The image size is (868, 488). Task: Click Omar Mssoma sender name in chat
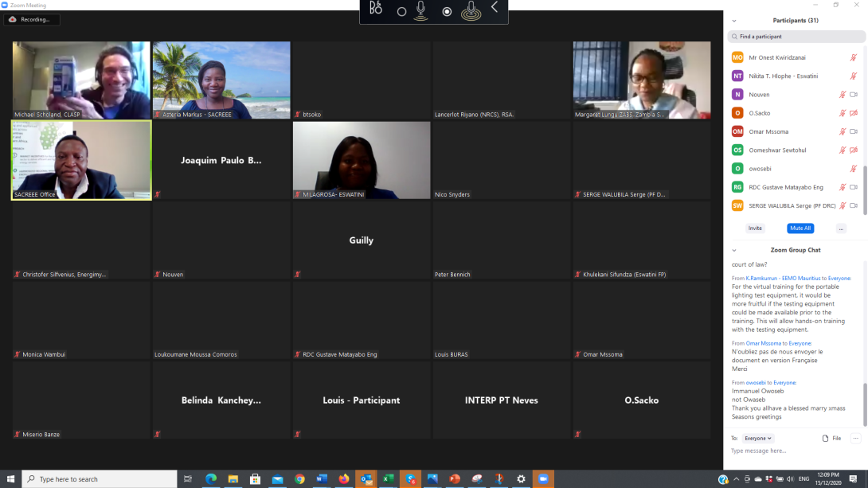click(x=763, y=344)
